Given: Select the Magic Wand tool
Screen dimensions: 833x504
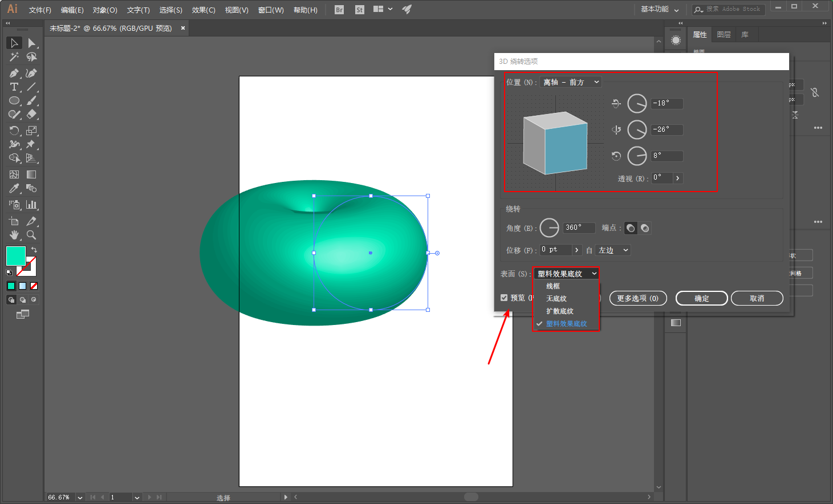Looking at the screenshot, I should [x=14, y=57].
